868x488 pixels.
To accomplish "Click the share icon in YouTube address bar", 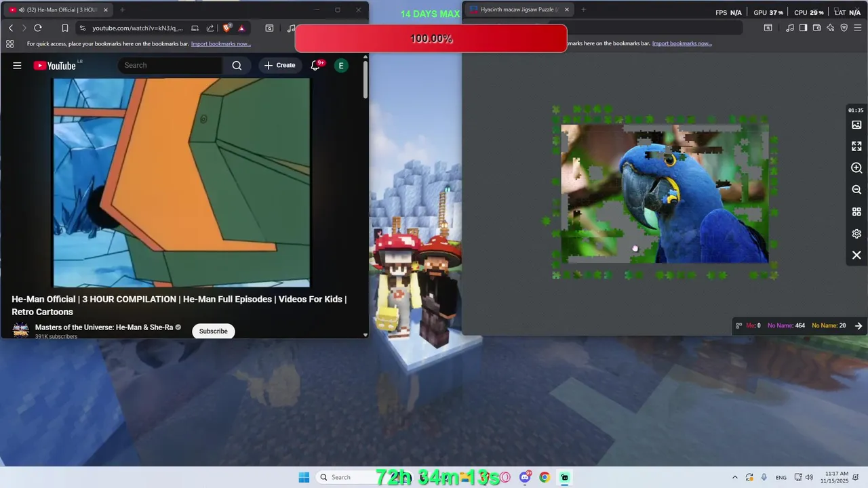I will [x=210, y=28].
